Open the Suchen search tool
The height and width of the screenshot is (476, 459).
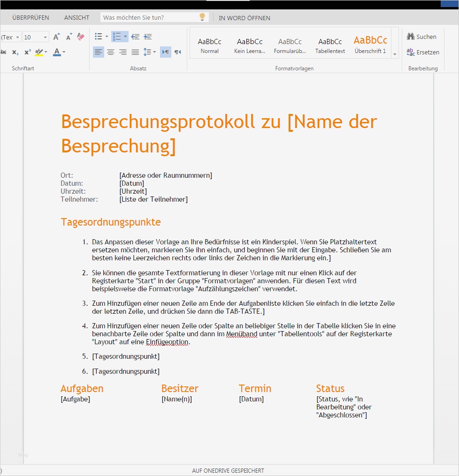click(x=422, y=37)
